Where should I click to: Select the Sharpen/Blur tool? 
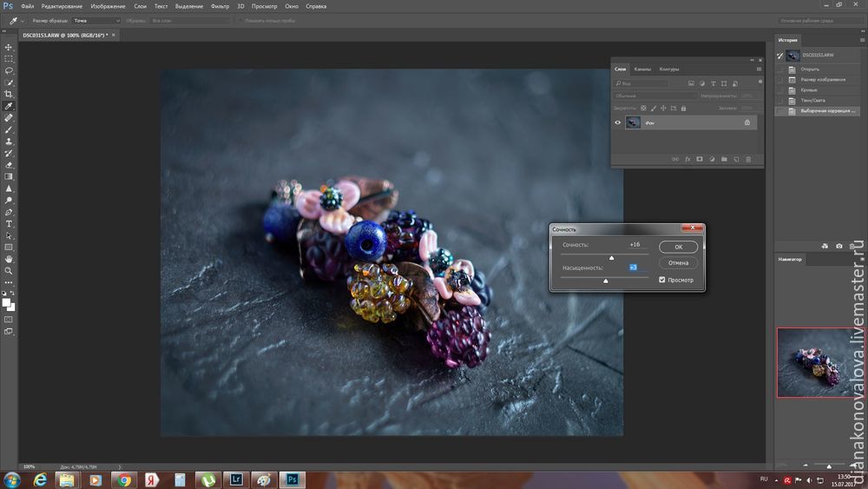point(9,188)
